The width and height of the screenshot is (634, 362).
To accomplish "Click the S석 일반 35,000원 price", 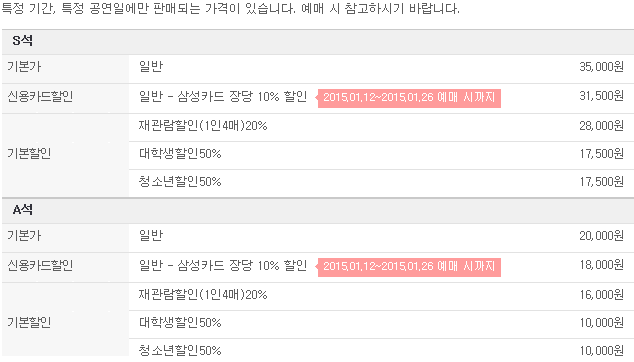I will coord(601,67).
